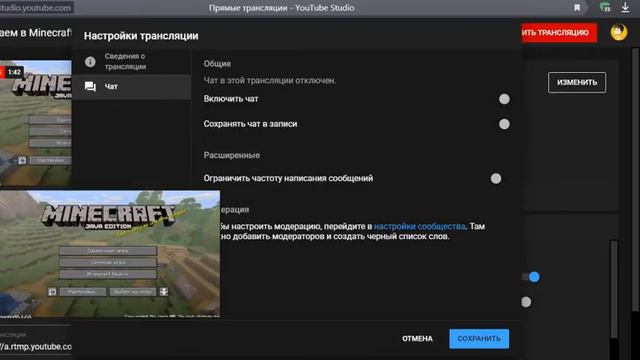
Task: Click the Включить чат label
Action: 231,99
